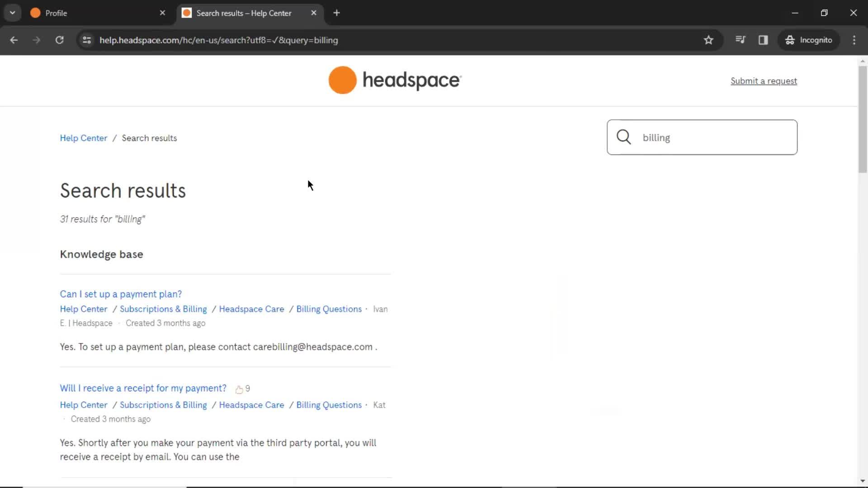This screenshot has width=868, height=488.
Task: Close the Search results tab
Action: coord(314,13)
